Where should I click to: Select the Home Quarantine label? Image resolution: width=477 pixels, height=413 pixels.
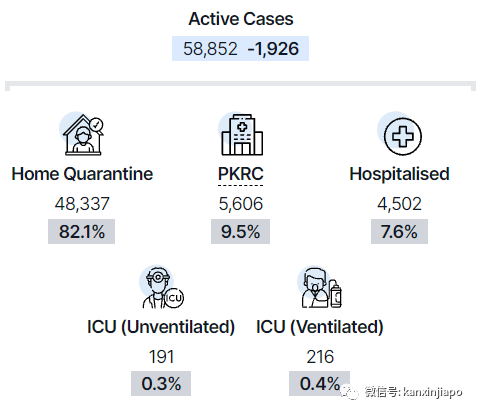(82, 174)
